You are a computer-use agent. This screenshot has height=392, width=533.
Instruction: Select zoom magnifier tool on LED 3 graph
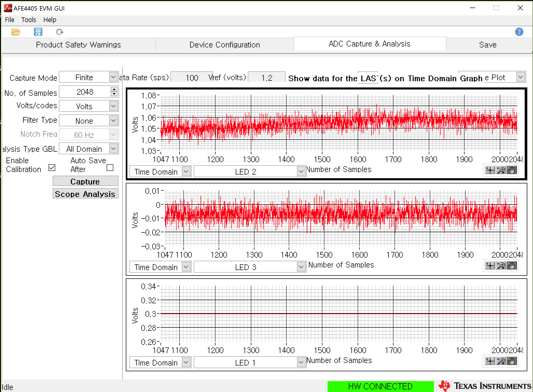click(501, 266)
